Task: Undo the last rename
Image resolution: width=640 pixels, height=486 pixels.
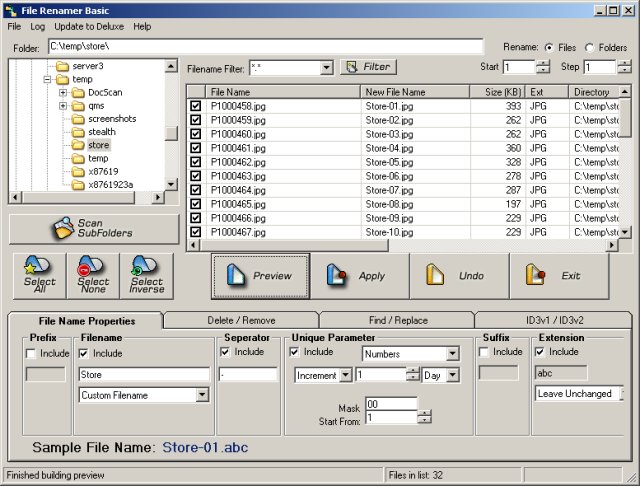Action: click(x=460, y=276)
